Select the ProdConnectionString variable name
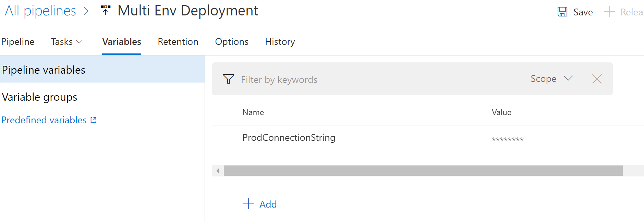 tap(289, 138)
